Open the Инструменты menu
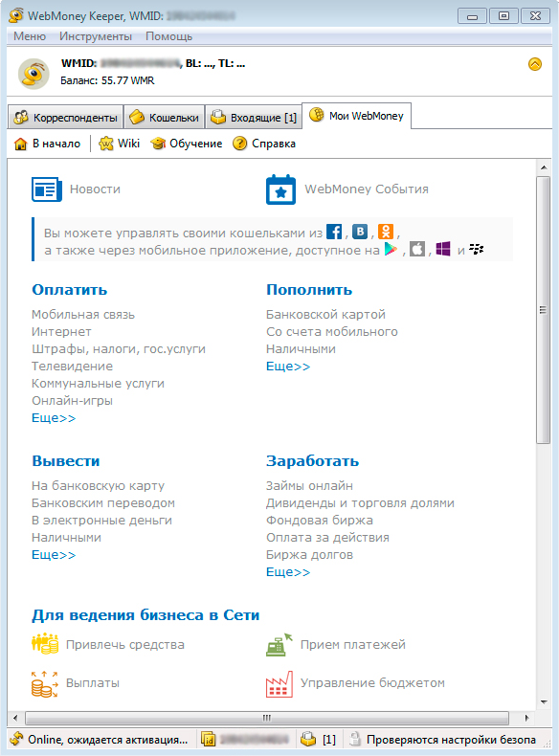 pos(96,36)
